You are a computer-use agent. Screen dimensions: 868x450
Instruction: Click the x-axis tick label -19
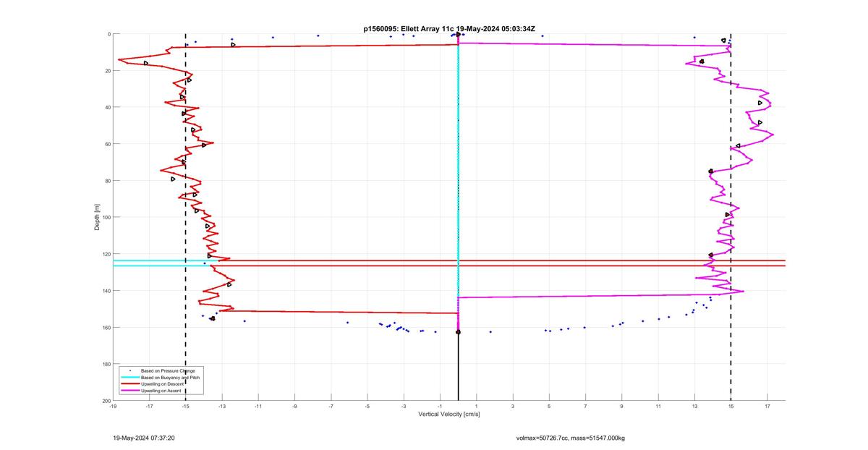pyautogui.click(x=113, y=407)
